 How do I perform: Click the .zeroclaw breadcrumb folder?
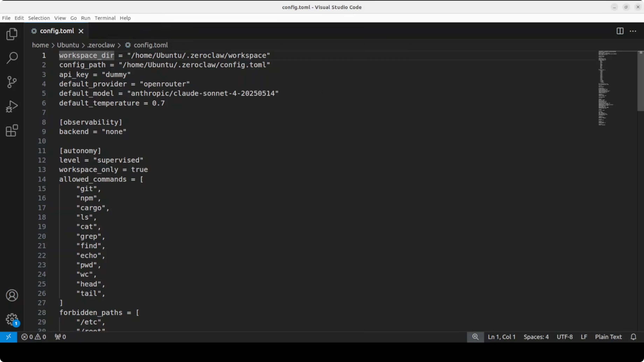tap(101, 45)
